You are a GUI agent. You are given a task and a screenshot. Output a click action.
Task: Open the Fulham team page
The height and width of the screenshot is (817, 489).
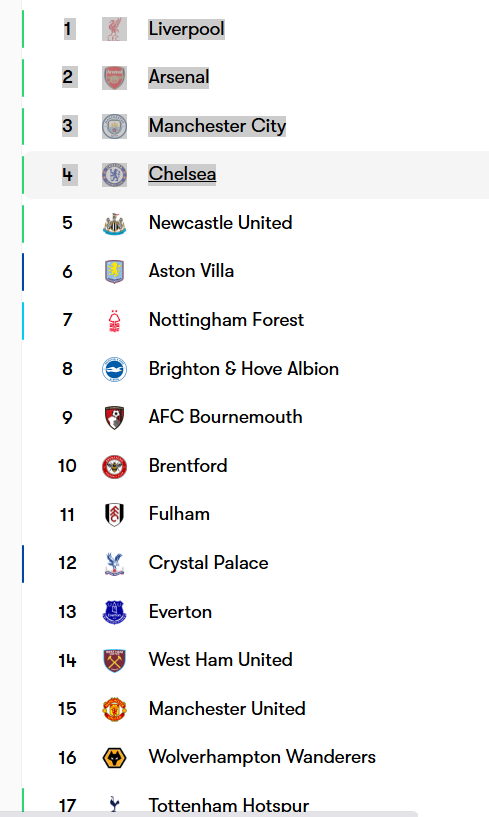179,514
